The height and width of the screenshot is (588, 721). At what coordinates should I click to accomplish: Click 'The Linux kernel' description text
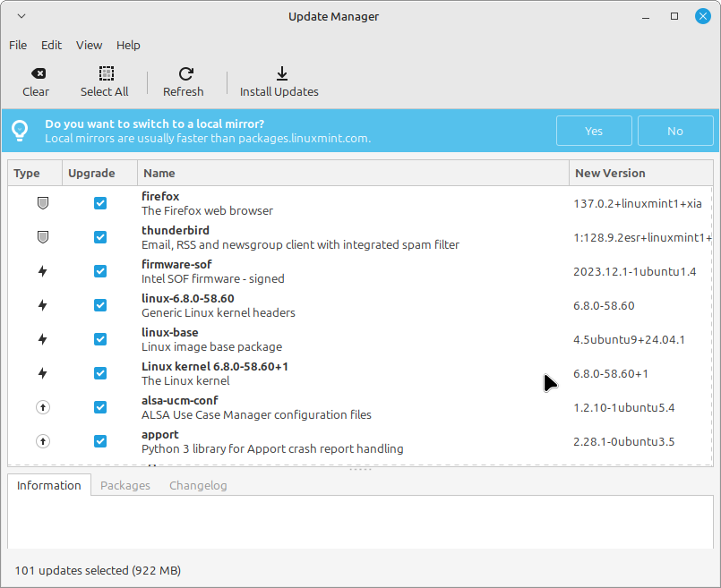pyautogui.click(x=185, y=381)
